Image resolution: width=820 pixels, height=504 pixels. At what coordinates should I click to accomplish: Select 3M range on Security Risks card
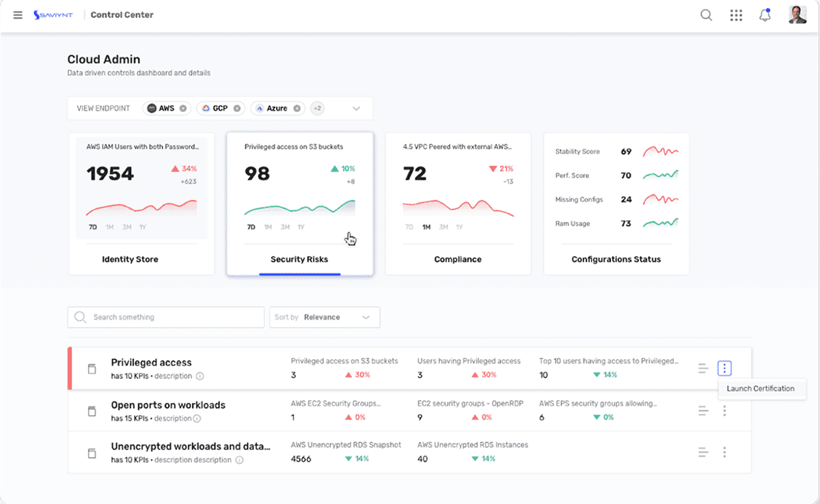click(x=284, y=227)
